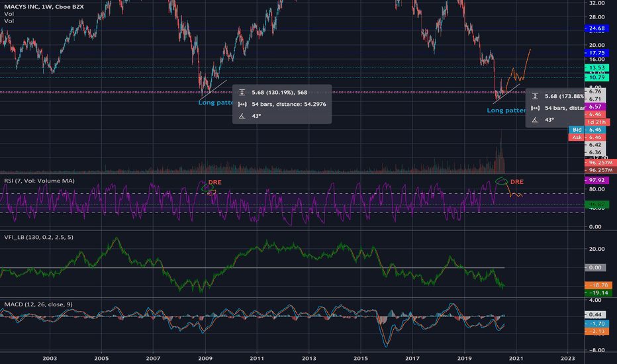Click the Bid price label
This screenshot has width=617, height=364.
point(577,130)
